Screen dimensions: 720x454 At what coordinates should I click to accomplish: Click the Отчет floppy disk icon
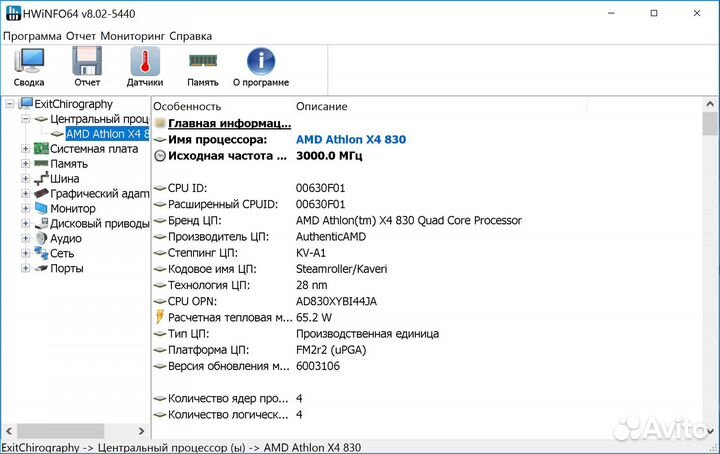coord(87,60)
